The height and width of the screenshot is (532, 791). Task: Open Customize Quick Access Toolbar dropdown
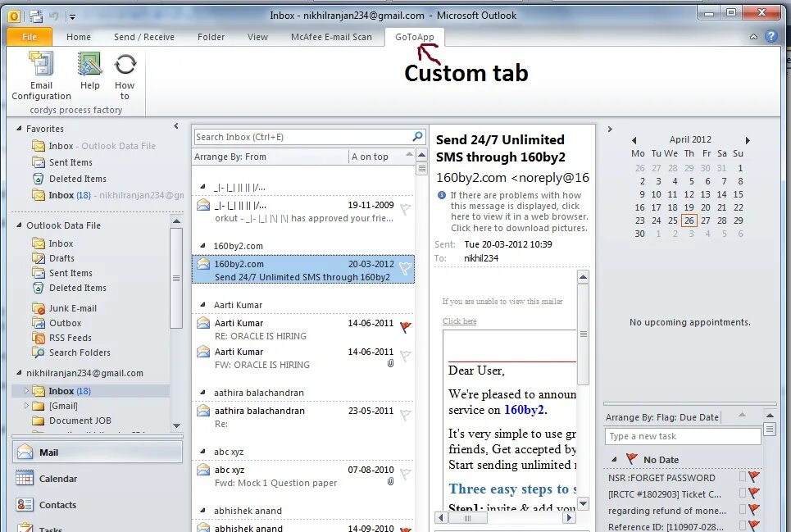(x=72, y=16)
